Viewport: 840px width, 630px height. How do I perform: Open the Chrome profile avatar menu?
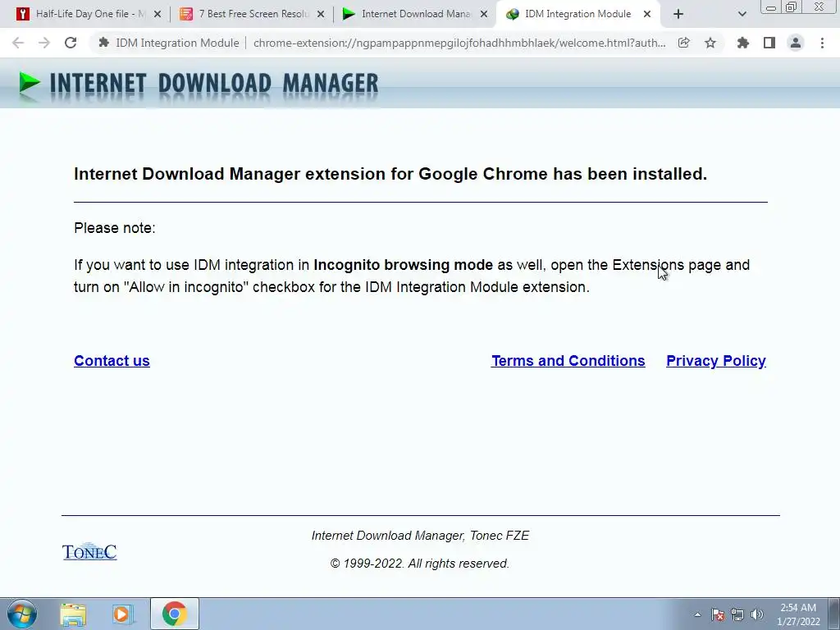(796, 43)
